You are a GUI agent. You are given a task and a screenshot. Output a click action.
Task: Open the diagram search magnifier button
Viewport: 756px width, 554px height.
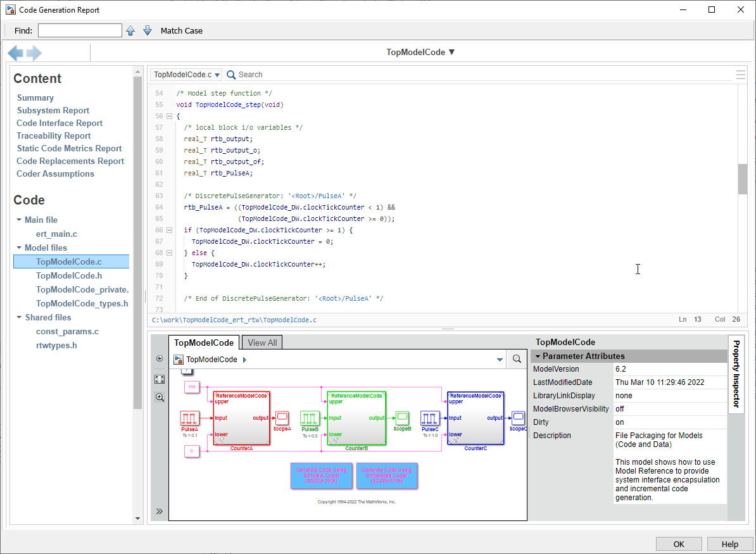517,360
